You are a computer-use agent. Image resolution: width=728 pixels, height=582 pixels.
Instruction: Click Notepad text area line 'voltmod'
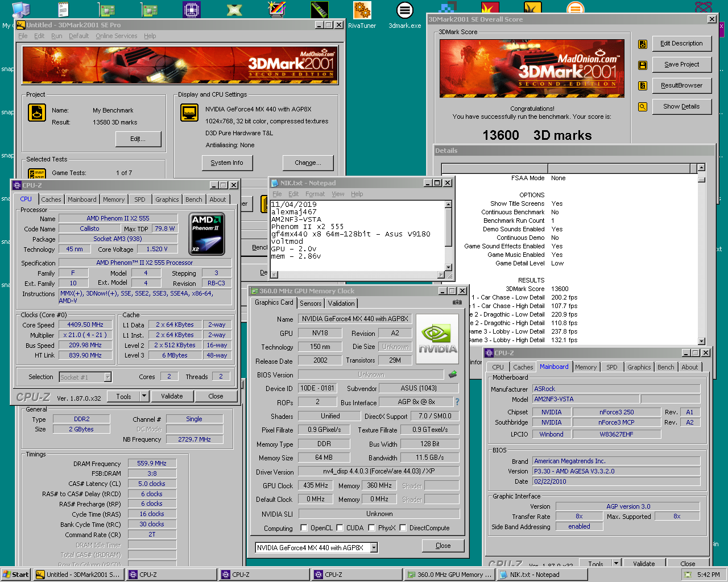(287, 242)
